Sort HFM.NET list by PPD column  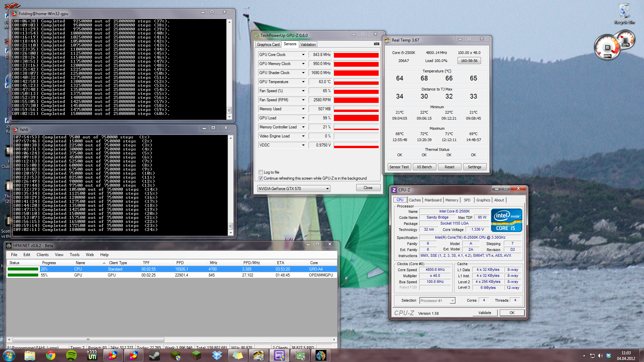coord(191,263)
